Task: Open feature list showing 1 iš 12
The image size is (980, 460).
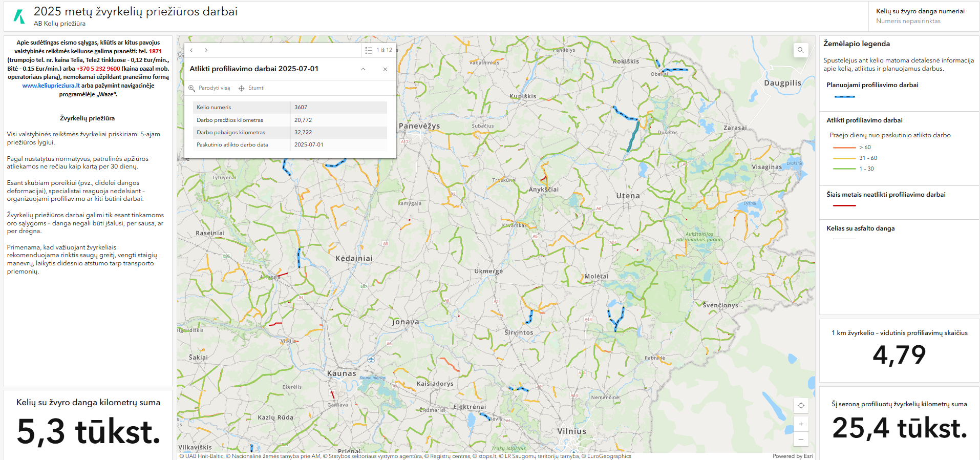Action: click(x=379, y=50)
